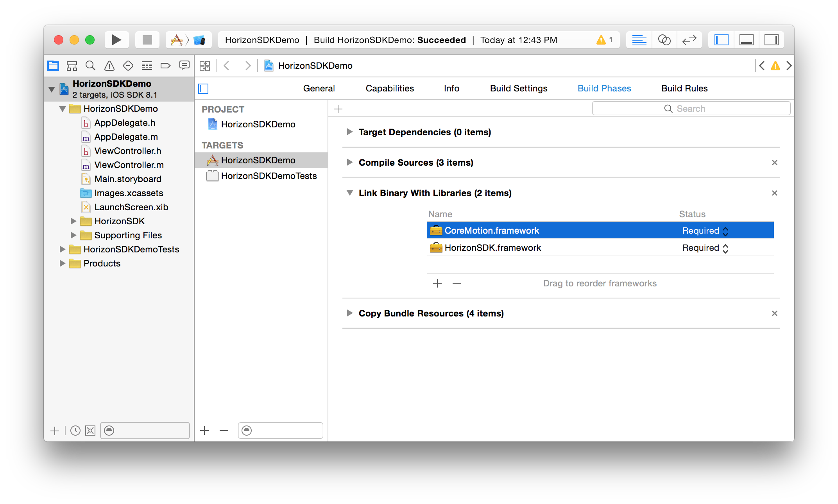Hide the project and targets list
This screenshot has width=838, height=504.
click(203, 89)
